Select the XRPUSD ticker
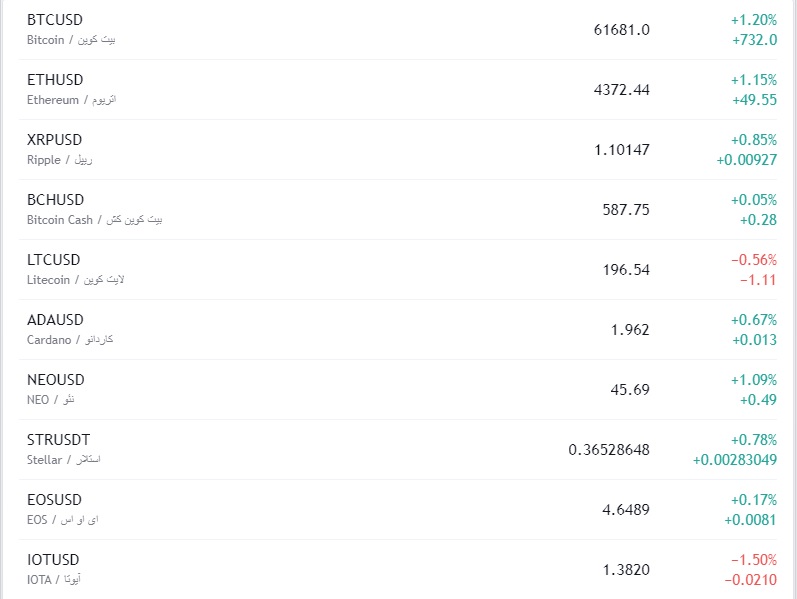 pos(55,140)
